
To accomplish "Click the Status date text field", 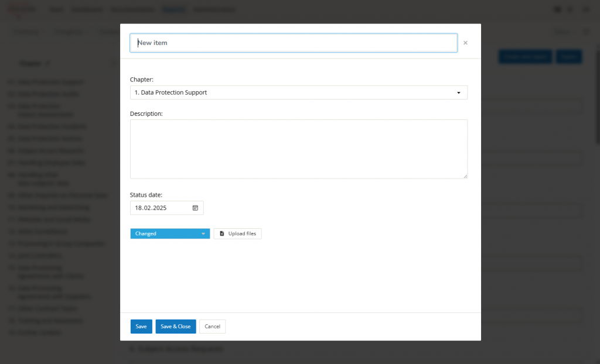I will 160,208.
